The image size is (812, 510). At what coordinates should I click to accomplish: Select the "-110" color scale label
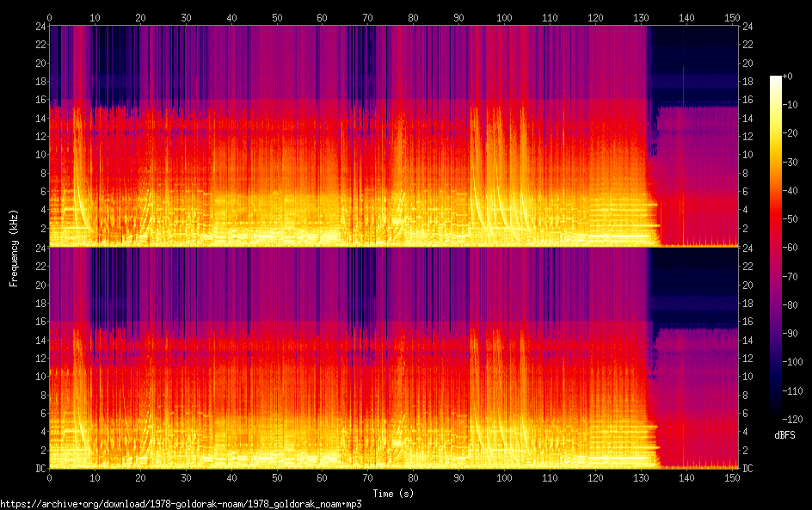point(792,391)
